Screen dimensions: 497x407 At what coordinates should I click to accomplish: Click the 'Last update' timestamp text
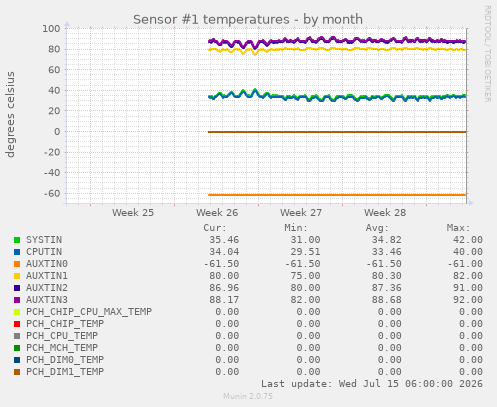point(372,384)
